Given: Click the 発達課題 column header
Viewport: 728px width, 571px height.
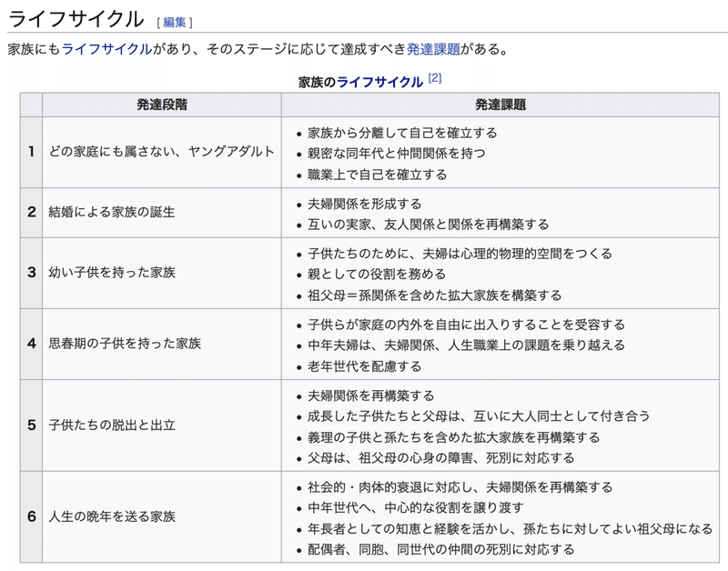Looking at the screenshot, I should [x=500, y=105].
